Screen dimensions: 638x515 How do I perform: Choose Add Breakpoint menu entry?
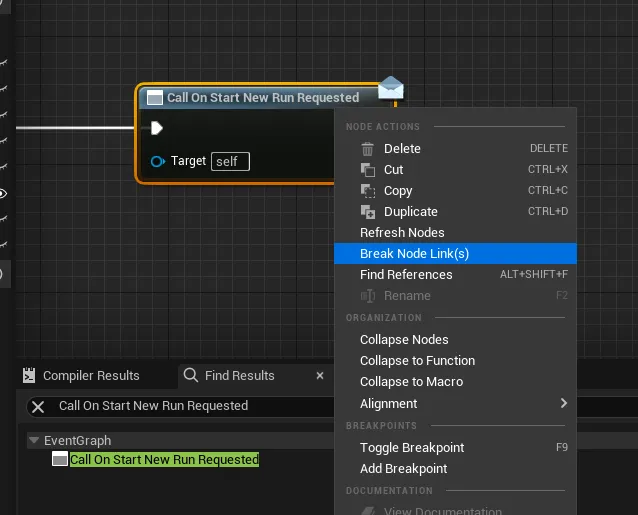[x=455, y=469]
